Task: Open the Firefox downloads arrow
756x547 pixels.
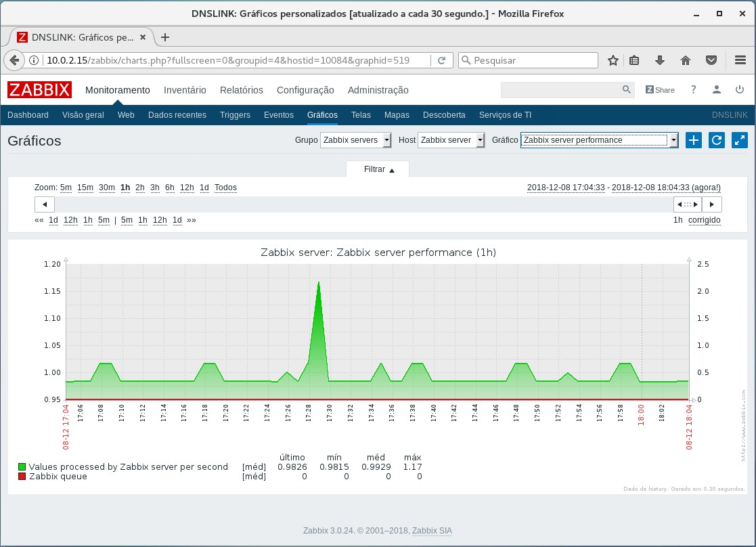Action: 660,60
